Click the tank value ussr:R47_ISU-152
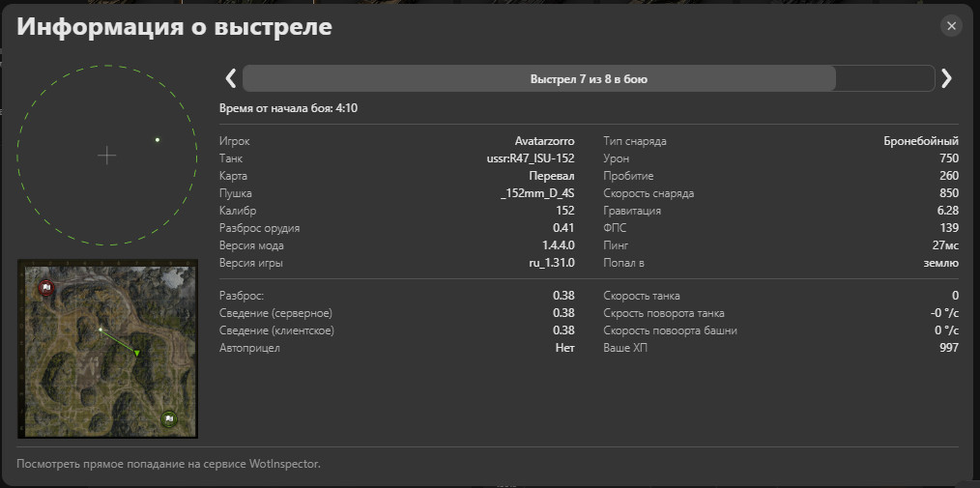980x488 pixels. pyautogui.click(x=531, y=158)
